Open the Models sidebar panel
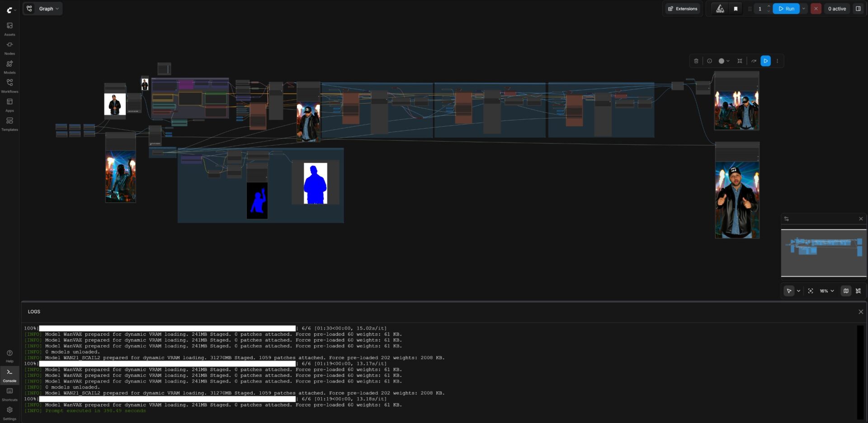The height and width of the screenshot is (423, 868). 9,67
